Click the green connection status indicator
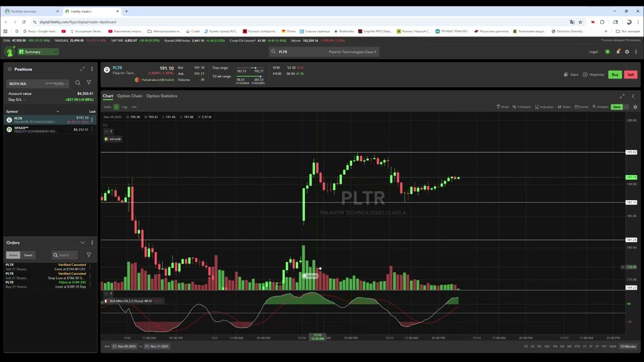Image resolution: width=644 pixels, height=362 pixels. [x=607, y=52]
